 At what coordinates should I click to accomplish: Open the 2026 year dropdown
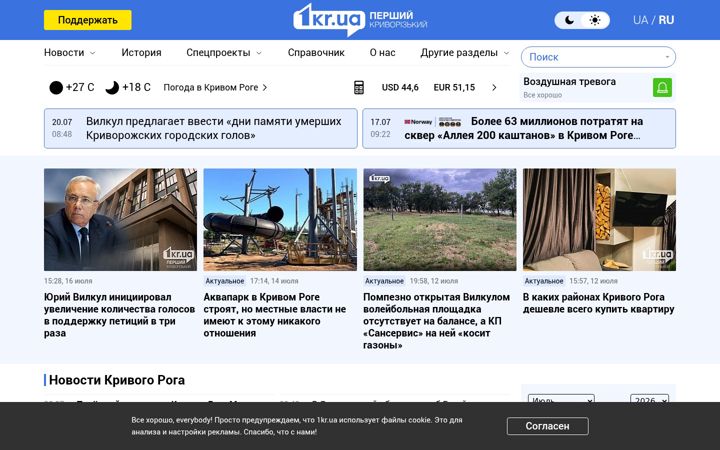click(x=649, y=399)
